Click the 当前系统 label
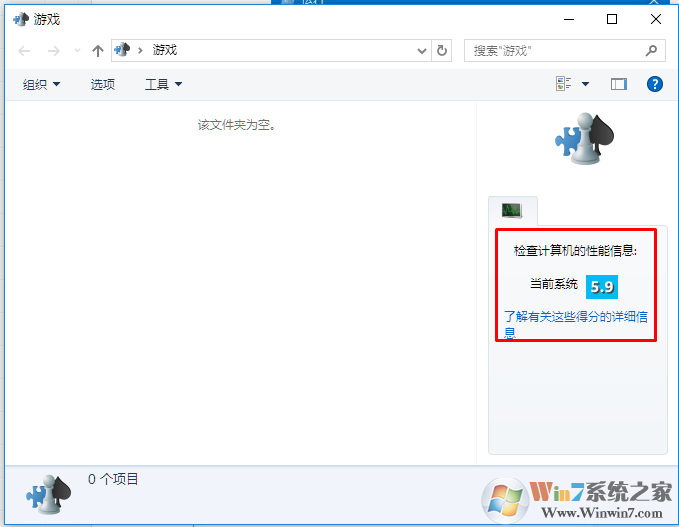The image size is (679, 527). point(554,284)
